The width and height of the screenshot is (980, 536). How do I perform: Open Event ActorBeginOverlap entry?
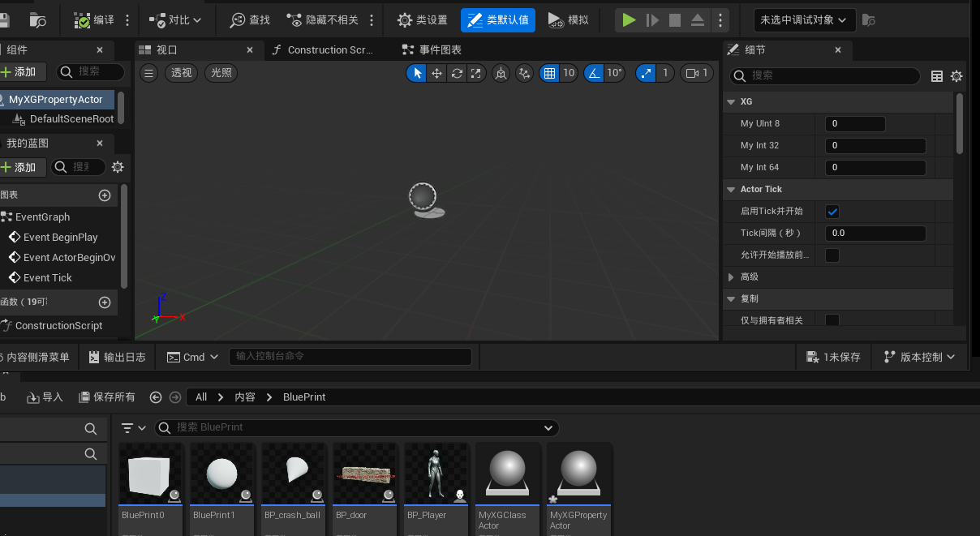tap(62, 258)
